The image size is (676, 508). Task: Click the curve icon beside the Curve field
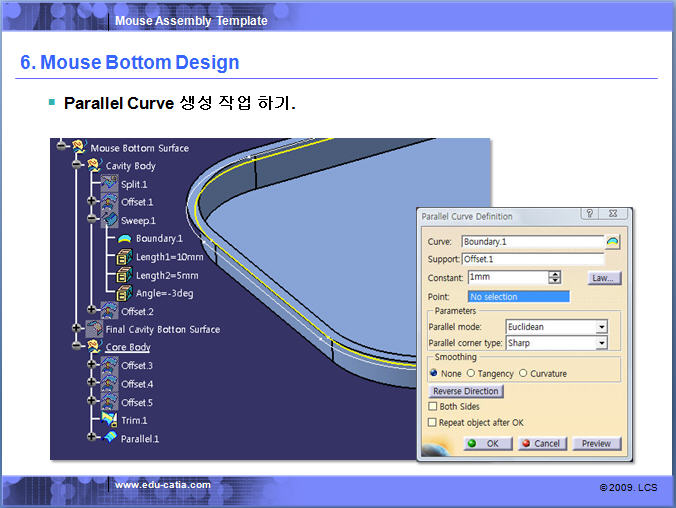pos(612,242)
